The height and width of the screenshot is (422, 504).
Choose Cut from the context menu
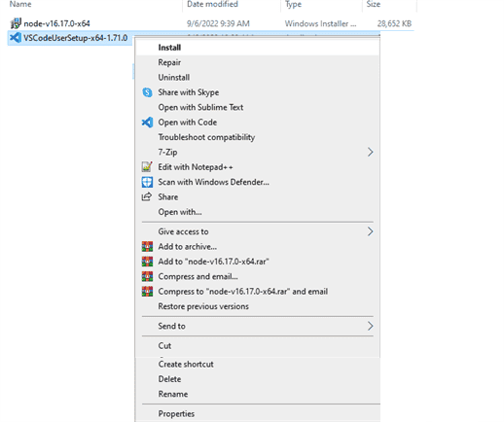[258, 346]
